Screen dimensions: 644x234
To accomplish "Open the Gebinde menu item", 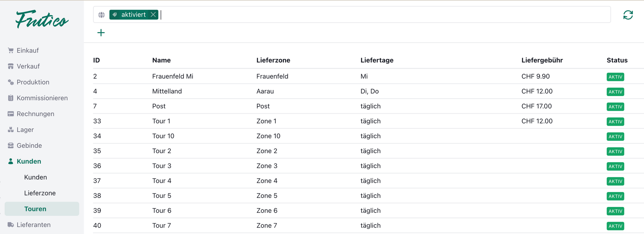I will click(x=29, y=146).
